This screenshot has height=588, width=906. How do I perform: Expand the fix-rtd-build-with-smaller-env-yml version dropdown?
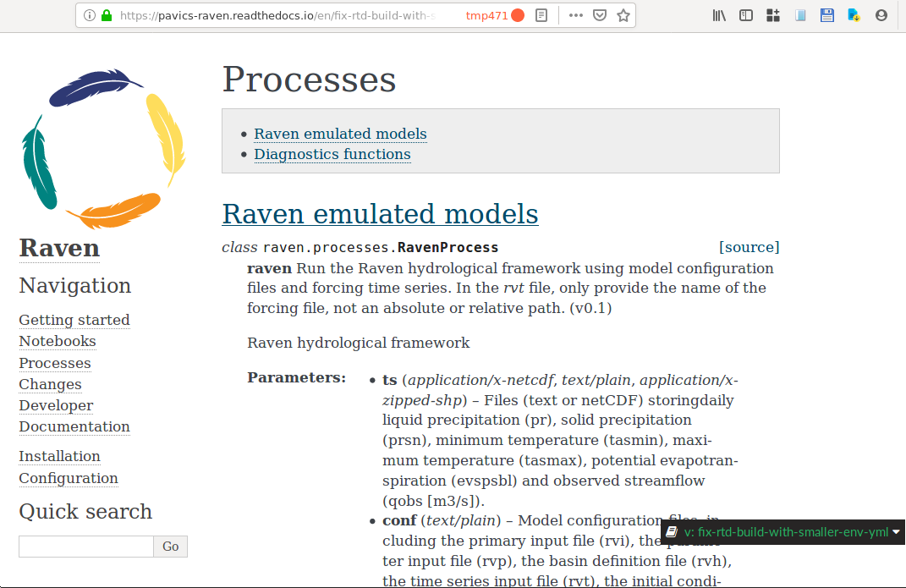783,532
